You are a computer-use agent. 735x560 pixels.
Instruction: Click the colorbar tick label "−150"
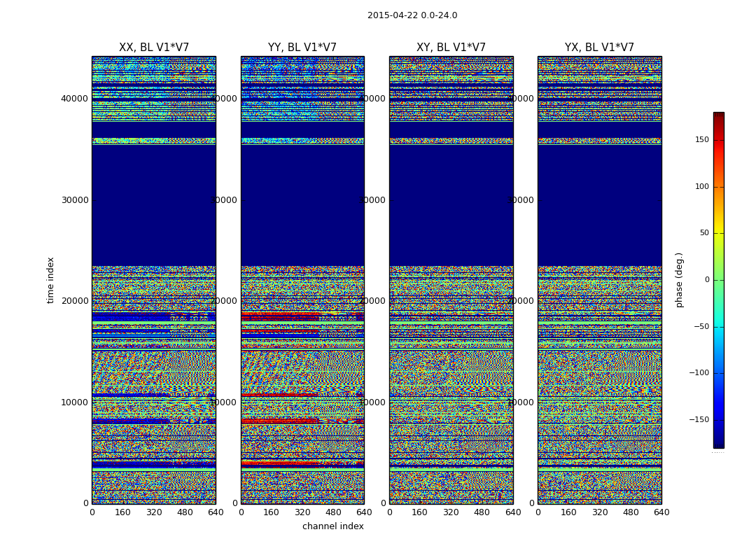[699, 419]
